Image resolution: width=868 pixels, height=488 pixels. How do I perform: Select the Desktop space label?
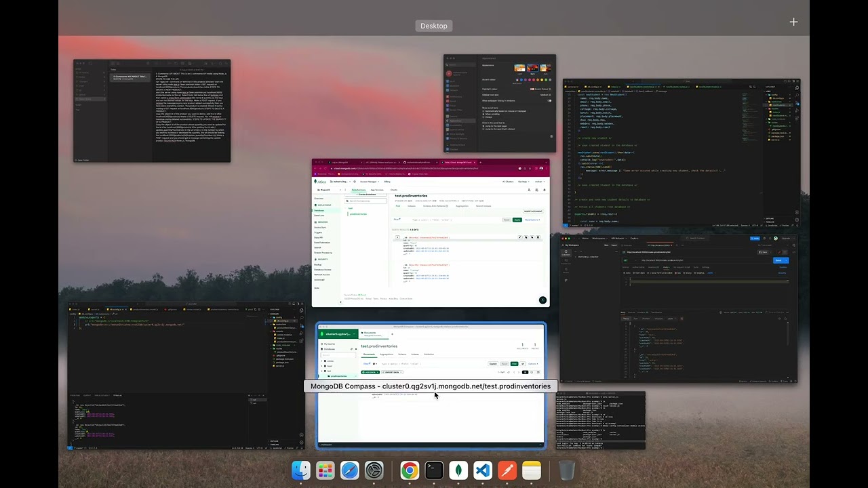[434, 26]
